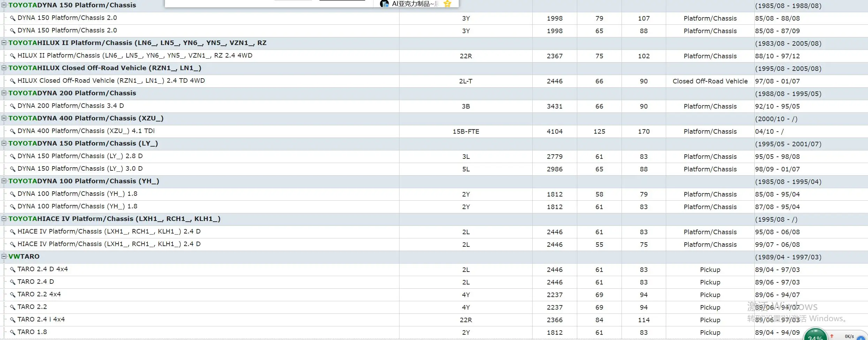Click magnifier icon beside DYNA 150 (LY_) 2.8 D

(x=13, y=156)
